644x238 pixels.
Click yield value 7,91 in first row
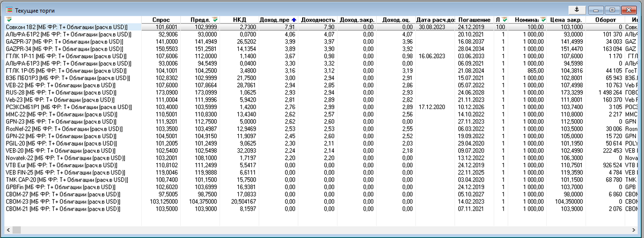[x=289, y=26]
